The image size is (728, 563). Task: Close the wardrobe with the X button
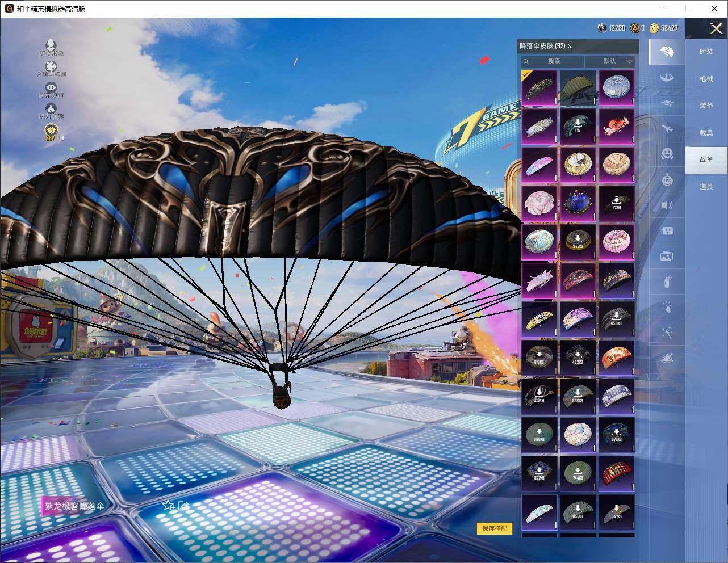[x=716, y=28]
